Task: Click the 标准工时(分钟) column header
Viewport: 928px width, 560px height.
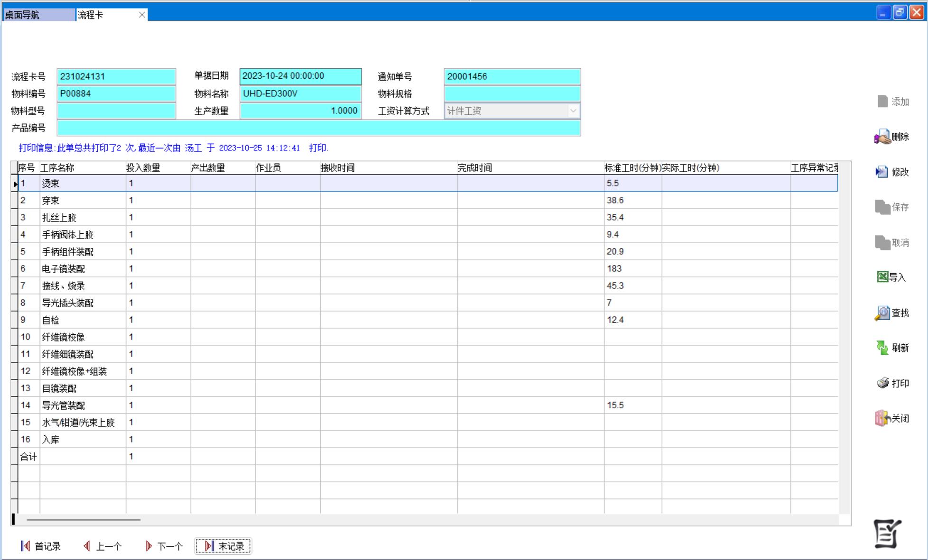Action: (x=632, y=168)
